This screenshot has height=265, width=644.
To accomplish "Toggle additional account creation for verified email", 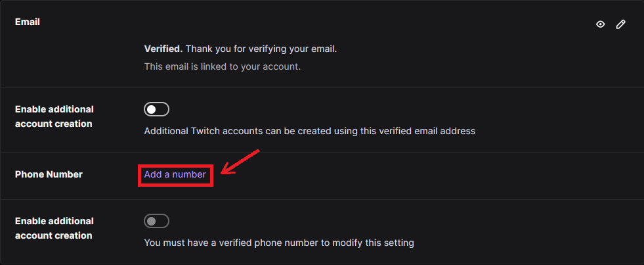I will tap(156, 109).
